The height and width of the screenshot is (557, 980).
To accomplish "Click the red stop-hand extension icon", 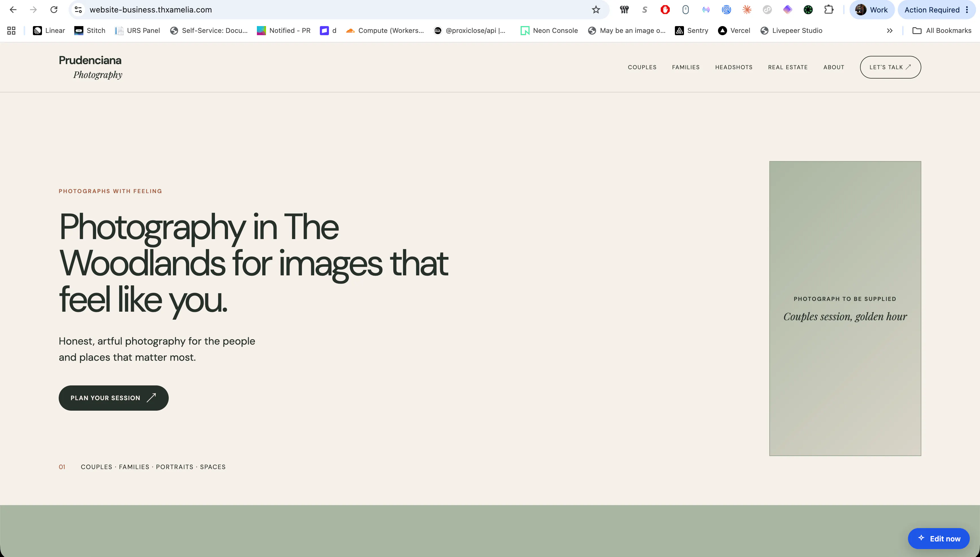I will [x=665, y=10].
